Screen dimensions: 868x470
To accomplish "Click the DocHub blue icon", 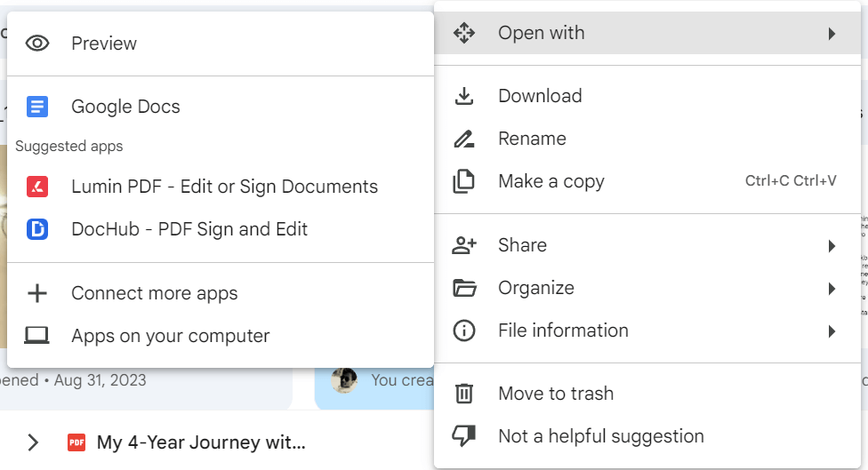I will click(37, 229).
